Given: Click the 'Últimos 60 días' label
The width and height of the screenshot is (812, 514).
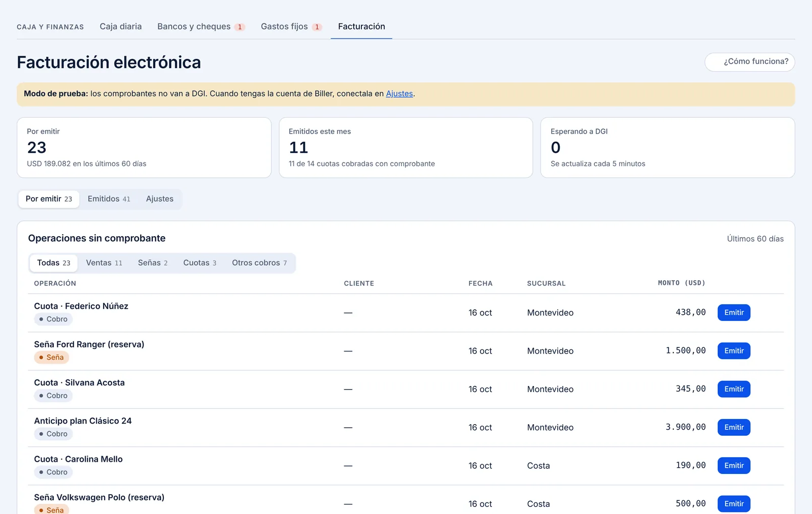Looking at the screenshot, I should [755, 239].
